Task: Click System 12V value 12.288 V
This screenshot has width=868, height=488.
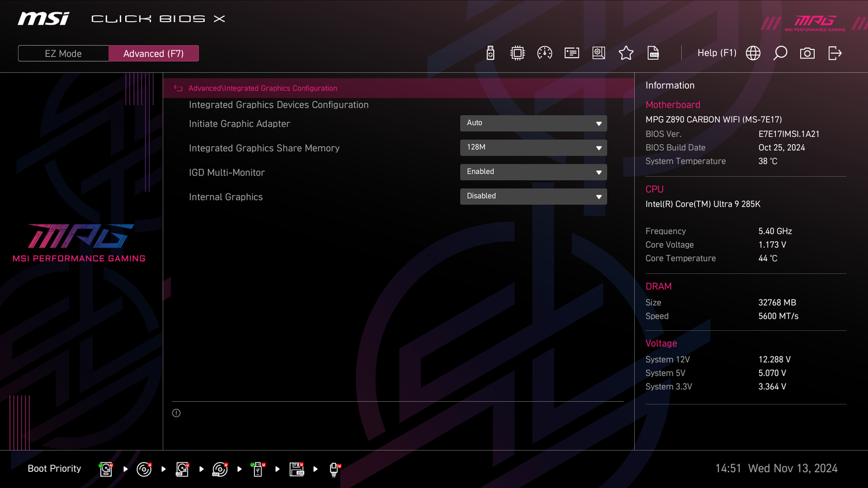Action: pos(775,359)
